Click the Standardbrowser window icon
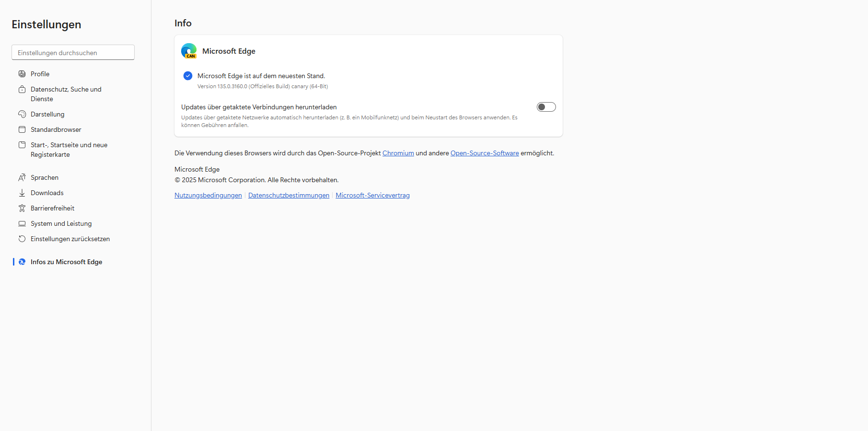Viewport: 868px width, 431px height. click(22, 129)
